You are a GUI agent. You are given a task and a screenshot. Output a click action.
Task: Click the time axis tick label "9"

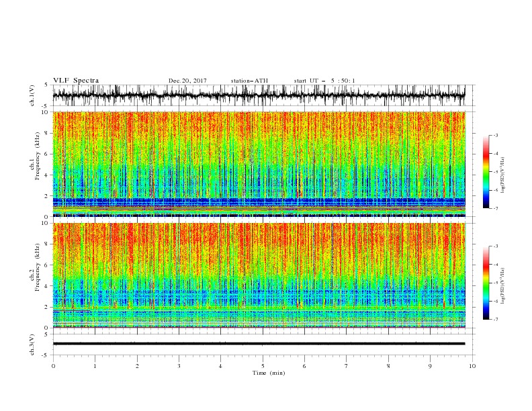tap(430, 366)
